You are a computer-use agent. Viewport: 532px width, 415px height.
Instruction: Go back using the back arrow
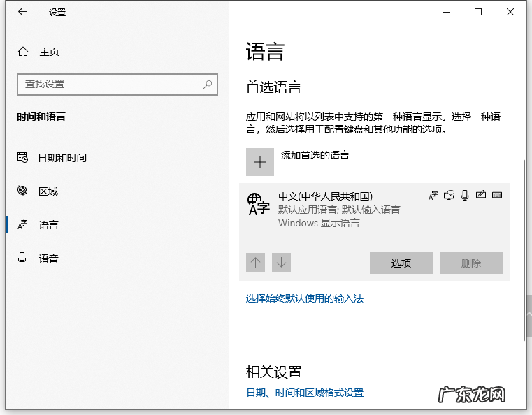click(x=22, y=12)
